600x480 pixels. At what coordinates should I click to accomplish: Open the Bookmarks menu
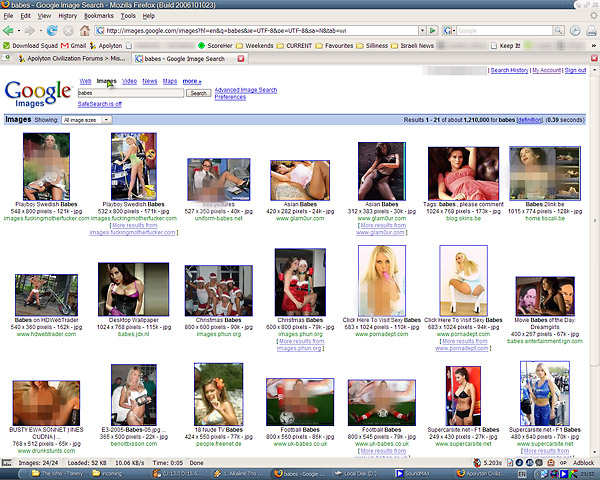tap(99, 17)
